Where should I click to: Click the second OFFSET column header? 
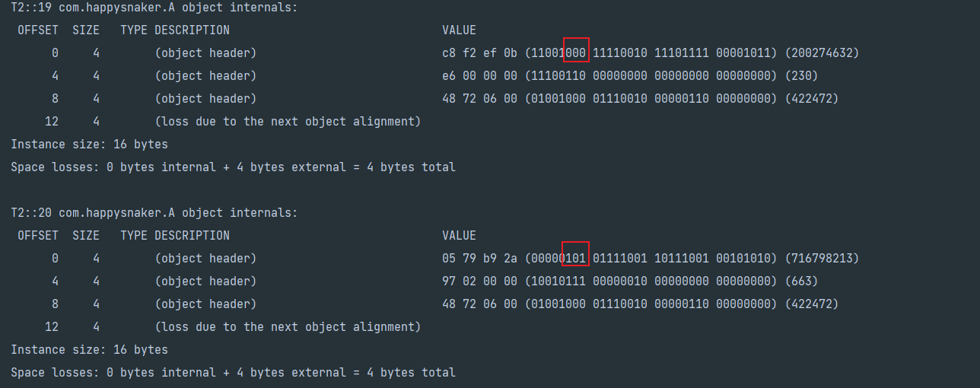click(38, 236)
